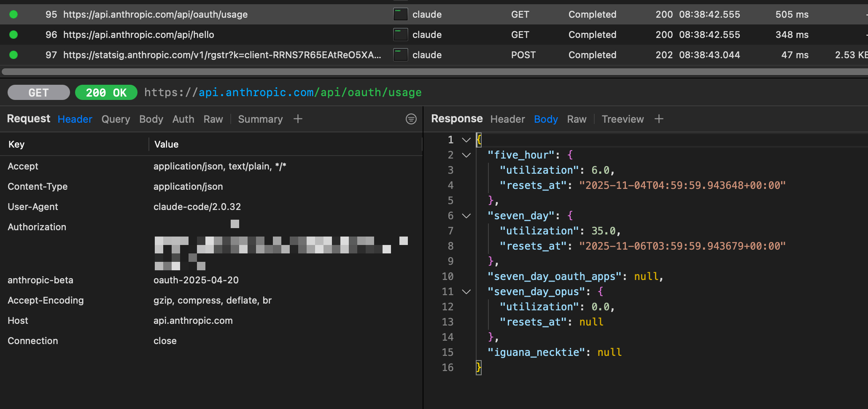Click the GET method badge
Image resolution: width=868 pixels, height=409 pixels.
coord(39,92)
